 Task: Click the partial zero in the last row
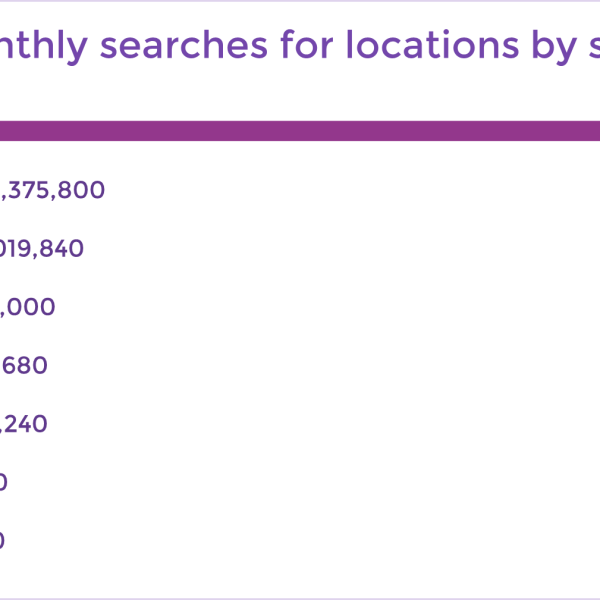(x=2, y=540)
